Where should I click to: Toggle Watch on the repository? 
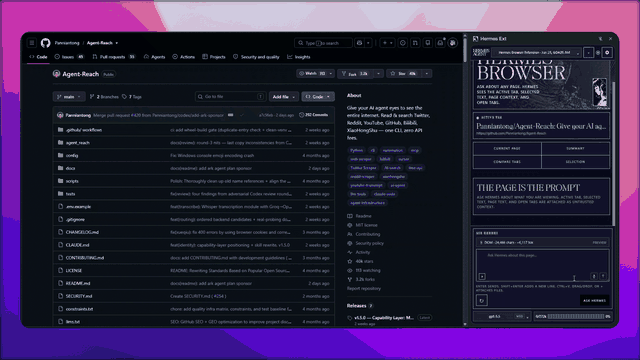tap(312, 73)
